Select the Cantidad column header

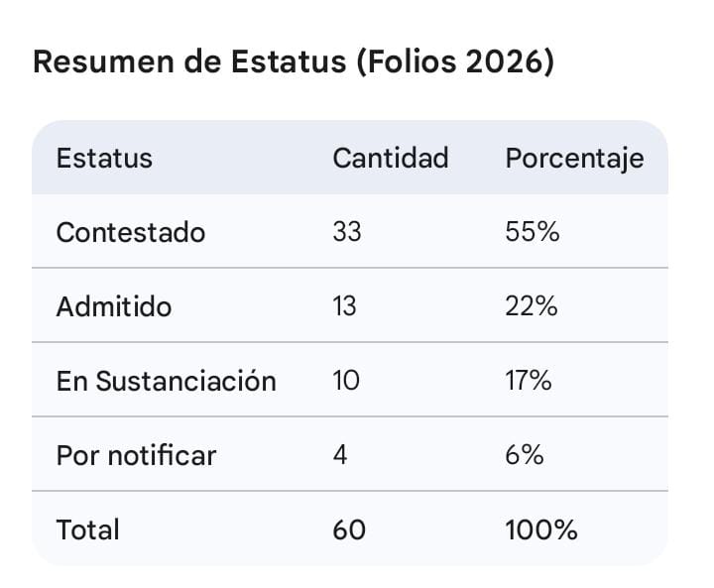(x=390, y=158)
